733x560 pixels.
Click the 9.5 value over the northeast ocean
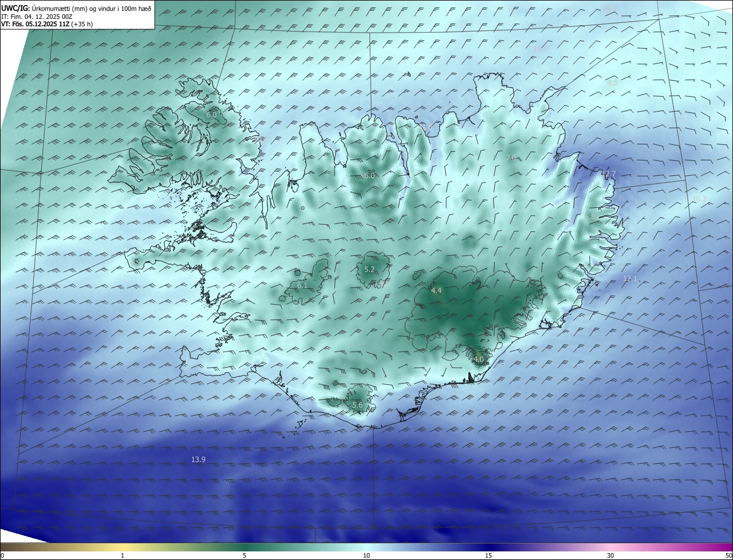(x=612, y=82)
